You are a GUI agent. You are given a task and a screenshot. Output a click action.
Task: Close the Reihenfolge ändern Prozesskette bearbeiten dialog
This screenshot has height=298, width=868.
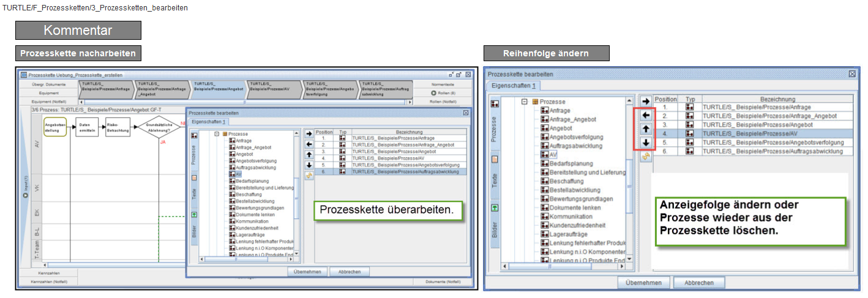[851, 73]
